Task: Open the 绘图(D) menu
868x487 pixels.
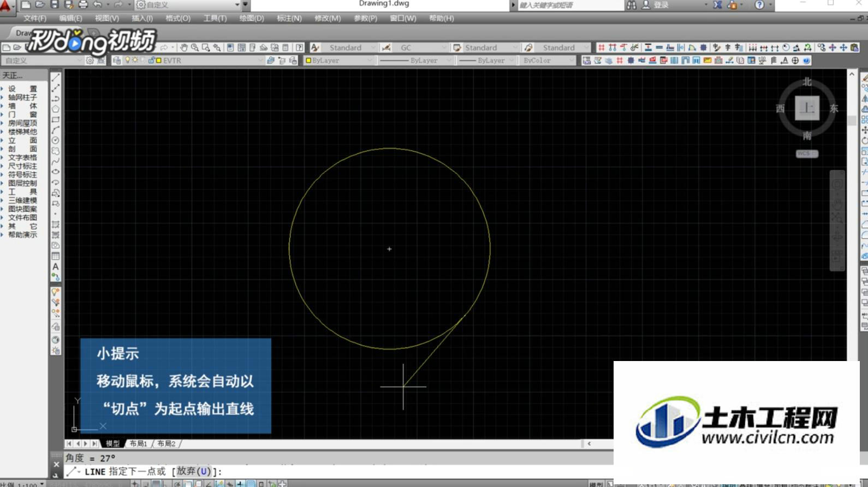Action: click(252, 18)
